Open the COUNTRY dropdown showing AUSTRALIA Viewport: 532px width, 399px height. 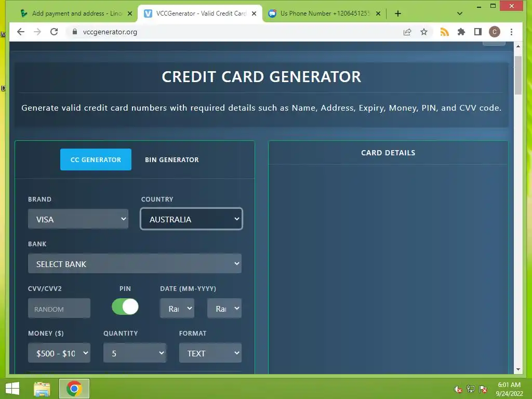point(191,219)
